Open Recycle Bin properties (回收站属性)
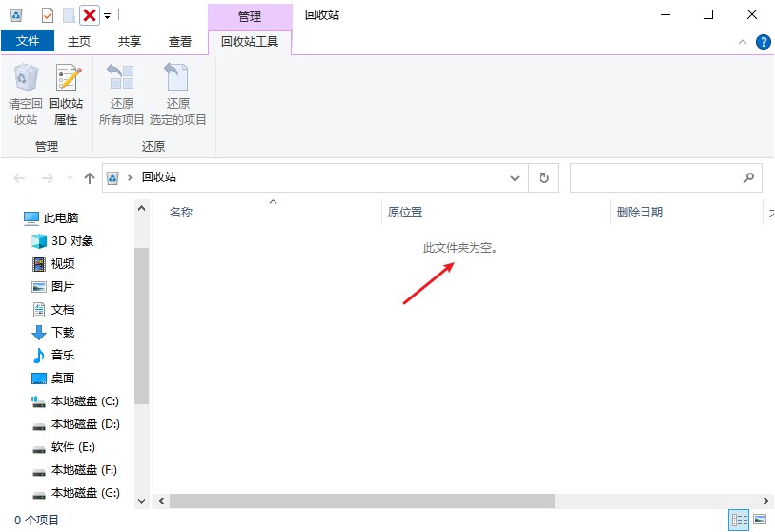 66,94
